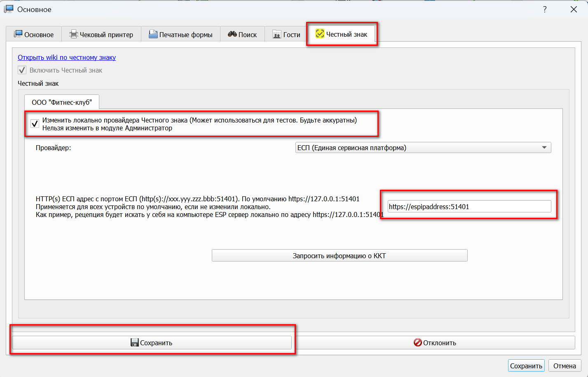This screenshot has height=377, width=588.
Task: Toggle the Включить Честный знак checkbox
Action: click(22, 70)
